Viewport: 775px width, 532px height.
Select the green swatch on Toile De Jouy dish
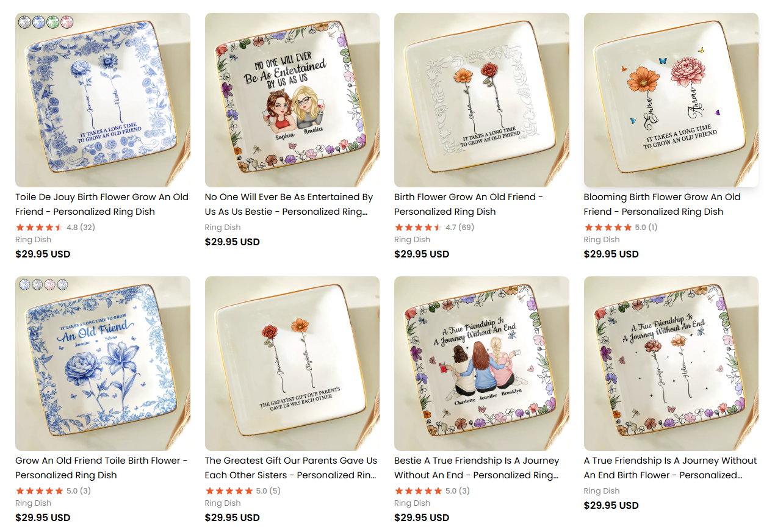click(x=52, y=22)
